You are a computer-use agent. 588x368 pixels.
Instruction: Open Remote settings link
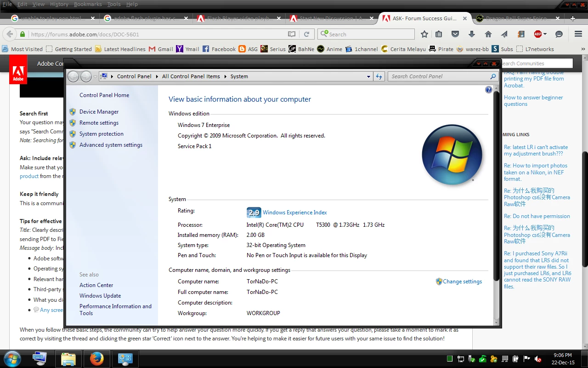99,123
